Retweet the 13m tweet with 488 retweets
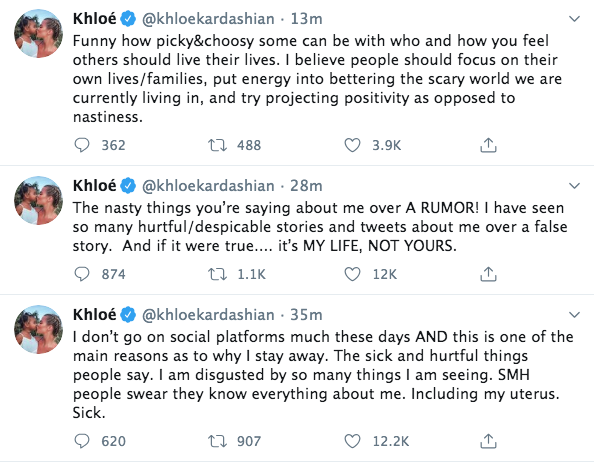 point(217,145)
